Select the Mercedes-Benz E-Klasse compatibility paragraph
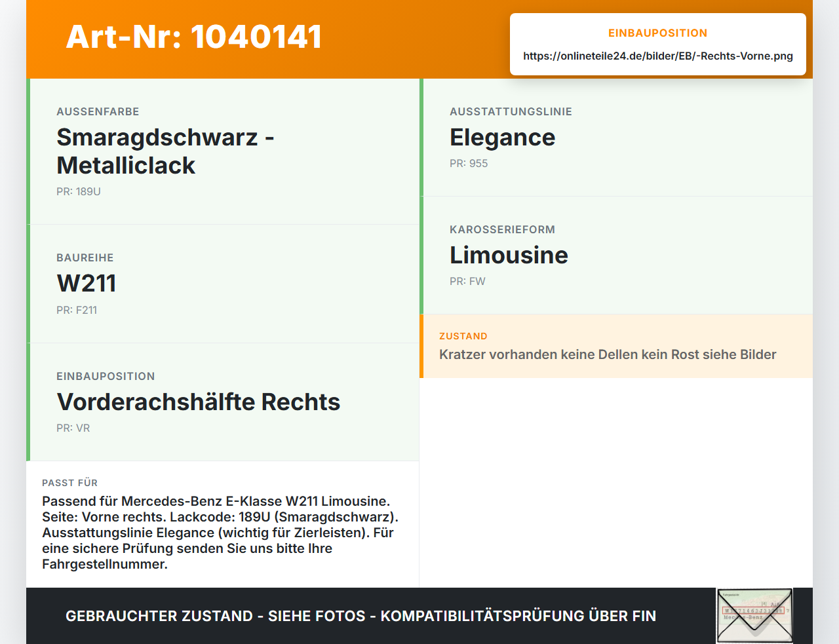 (220, 533)
